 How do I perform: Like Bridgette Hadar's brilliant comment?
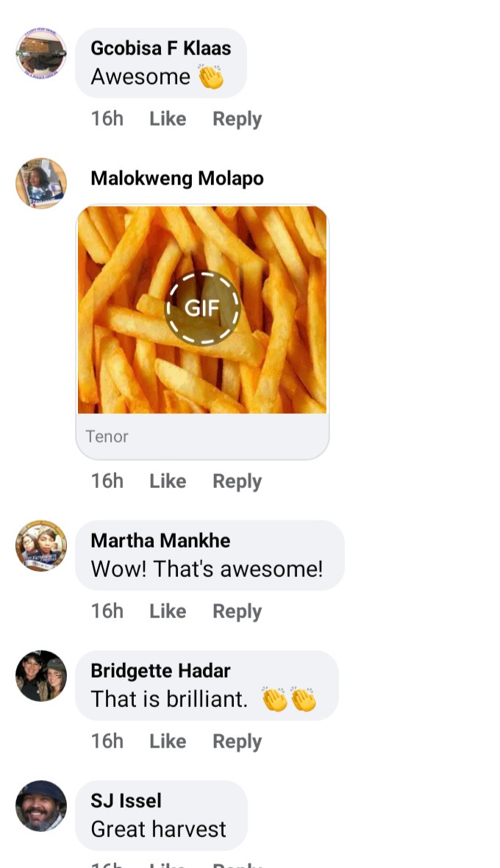coord(168,742)
